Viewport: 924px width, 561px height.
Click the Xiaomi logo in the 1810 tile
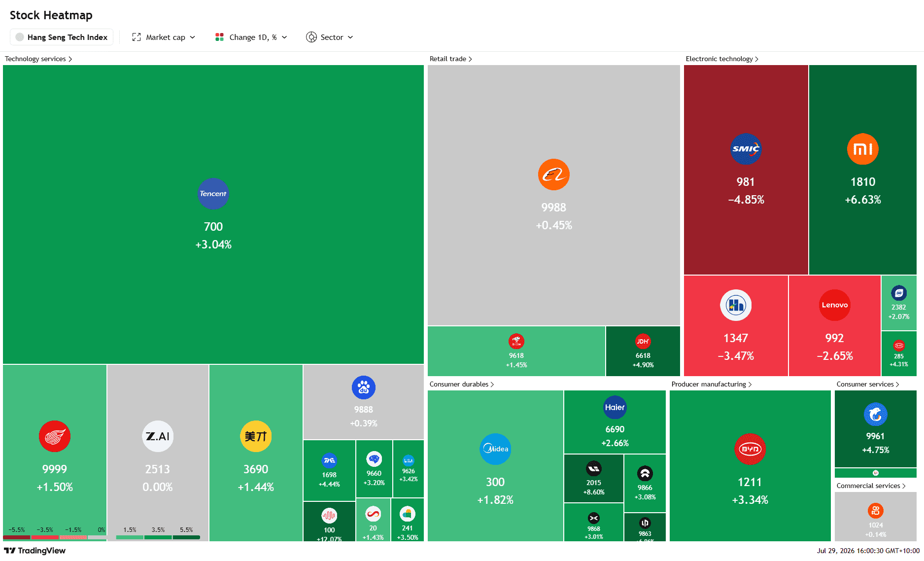click(863, 149)
